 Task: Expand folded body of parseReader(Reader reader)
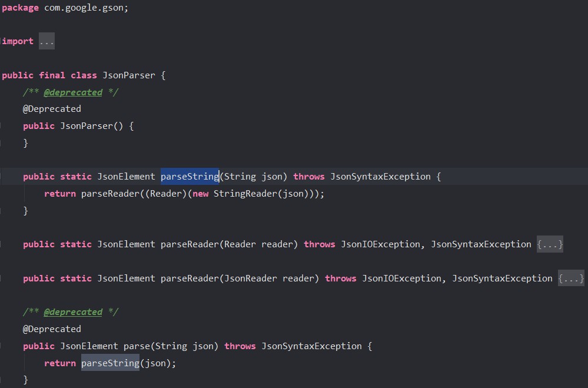(550, 244)
